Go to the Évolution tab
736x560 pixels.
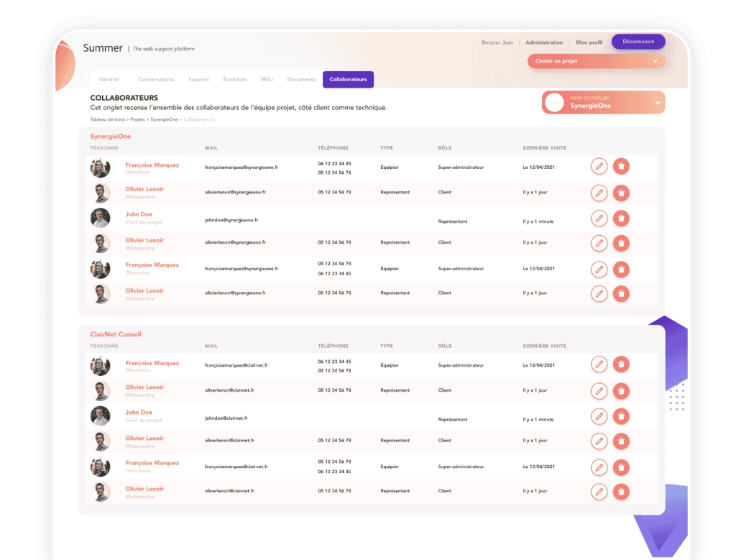(x=235, y=79)
